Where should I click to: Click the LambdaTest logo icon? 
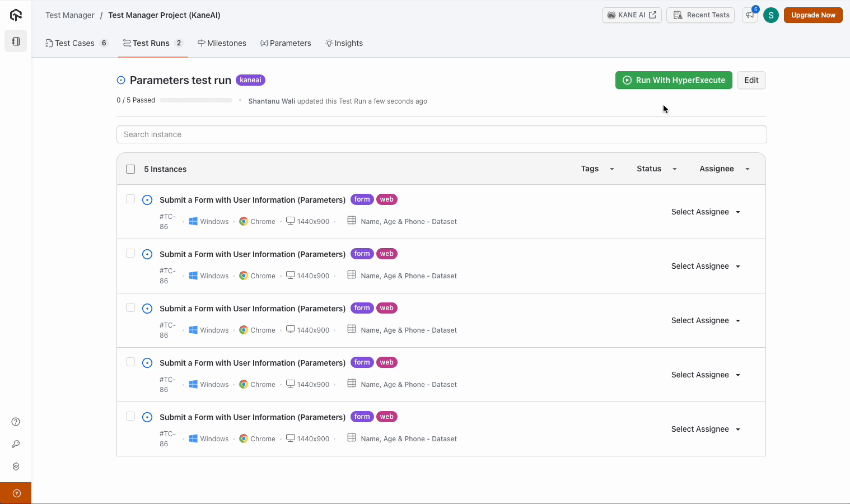pyautogui.click(x=16, y=15)
